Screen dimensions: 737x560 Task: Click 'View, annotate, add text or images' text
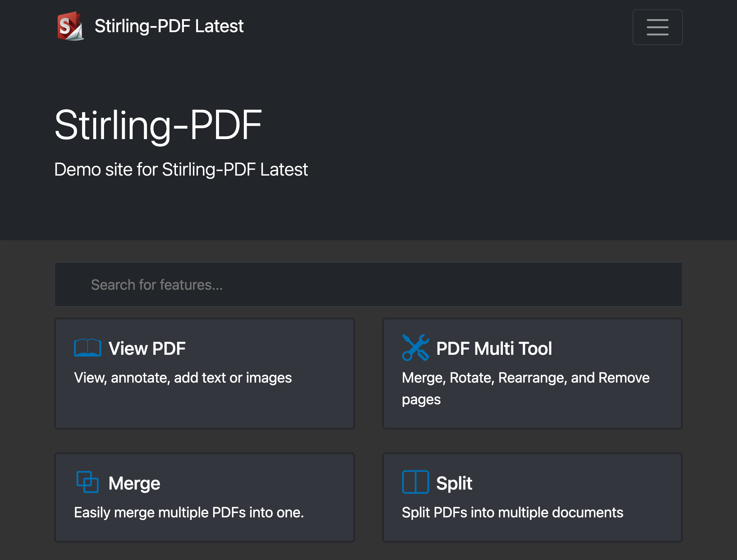click(183, 378)
